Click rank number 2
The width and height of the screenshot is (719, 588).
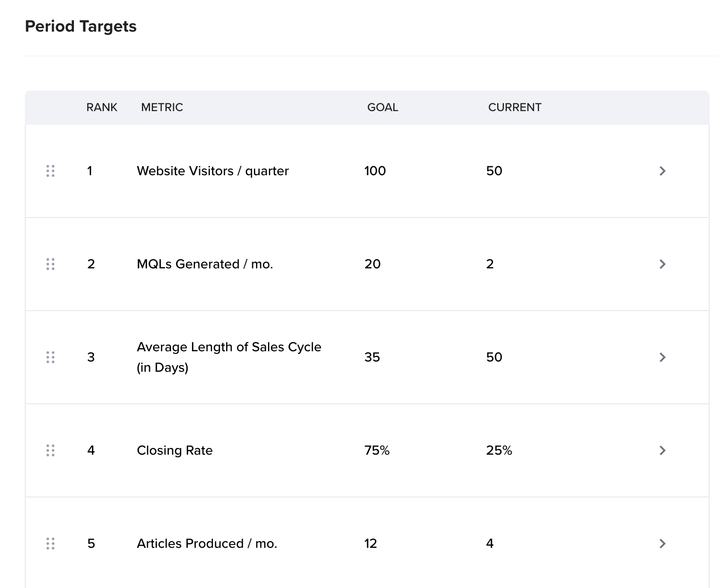point(91,264)
